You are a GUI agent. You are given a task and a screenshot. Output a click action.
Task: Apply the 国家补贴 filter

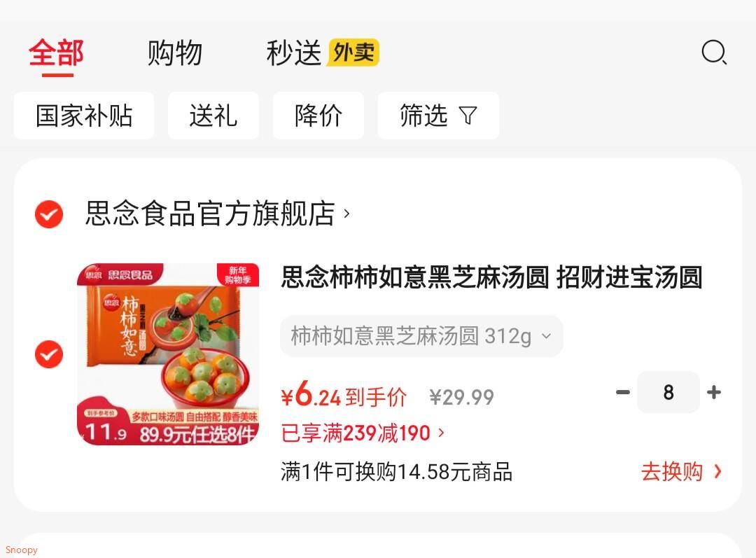point(84,116)
